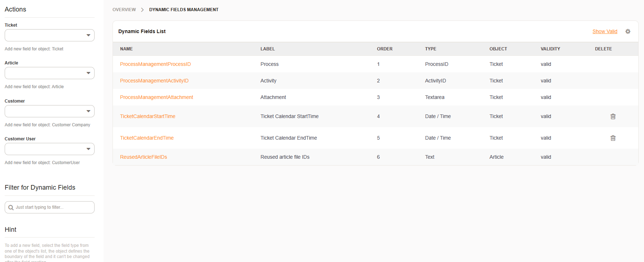Open the Dynamic Fields List settings gear
This screenshot has width=644, height=262.
coord(627,31)
